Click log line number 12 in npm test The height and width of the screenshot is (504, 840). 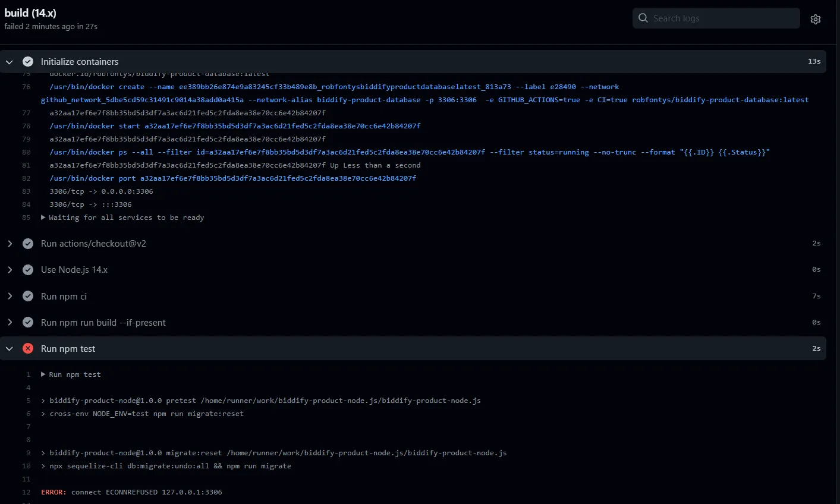[26, 492]
